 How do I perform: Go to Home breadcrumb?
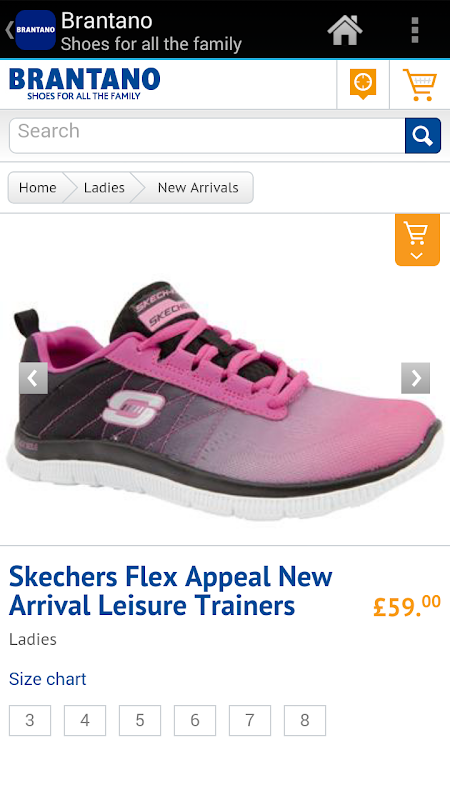37,187
